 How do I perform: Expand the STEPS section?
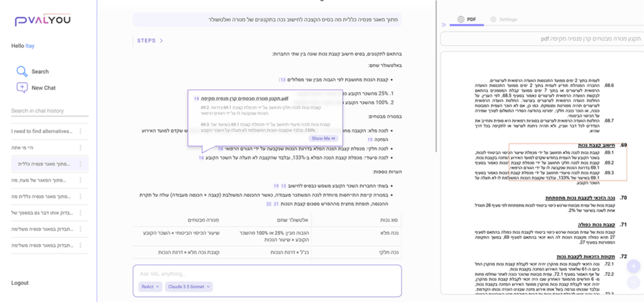(x=151, y=40)
